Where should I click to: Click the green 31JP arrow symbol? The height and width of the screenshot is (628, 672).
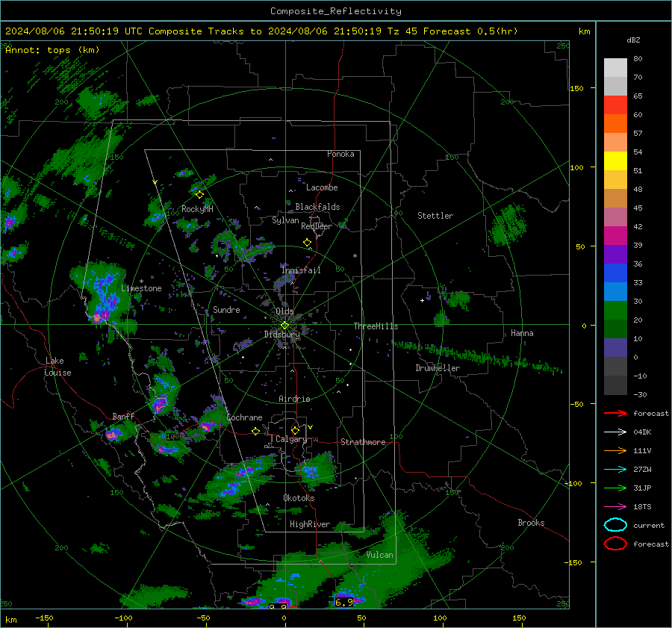pos(615,488)
